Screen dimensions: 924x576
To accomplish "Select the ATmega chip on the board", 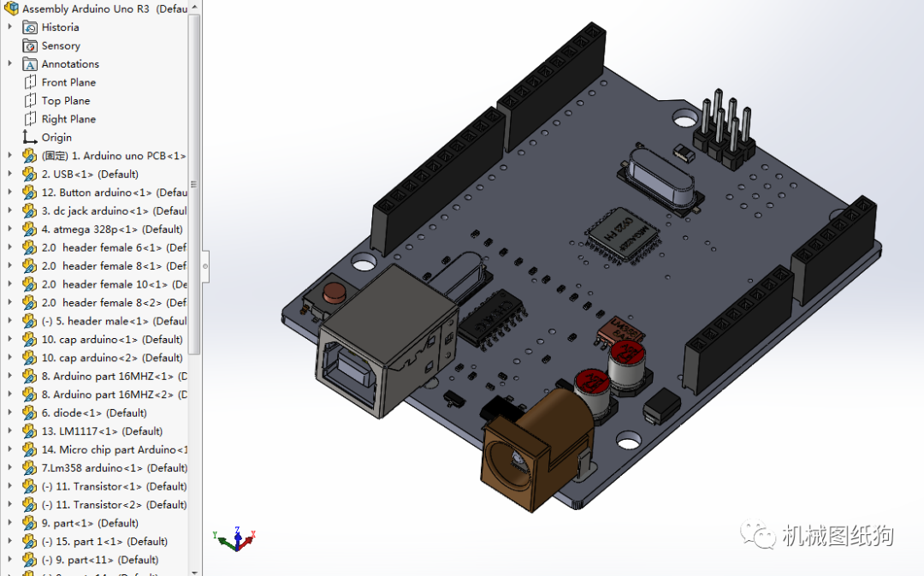I will 622,234.
